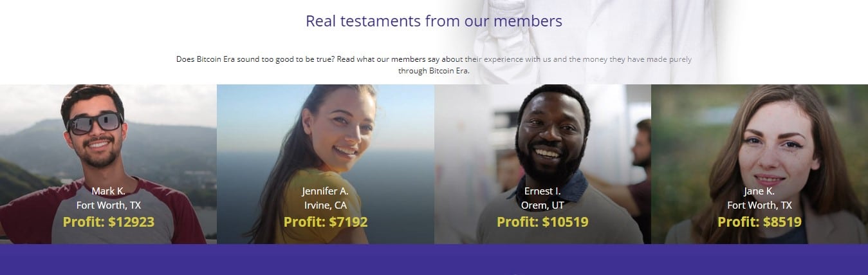This screenshot has height=275, width=868.
Task: Click the name label Jane K.
Action: coord(759,191)
